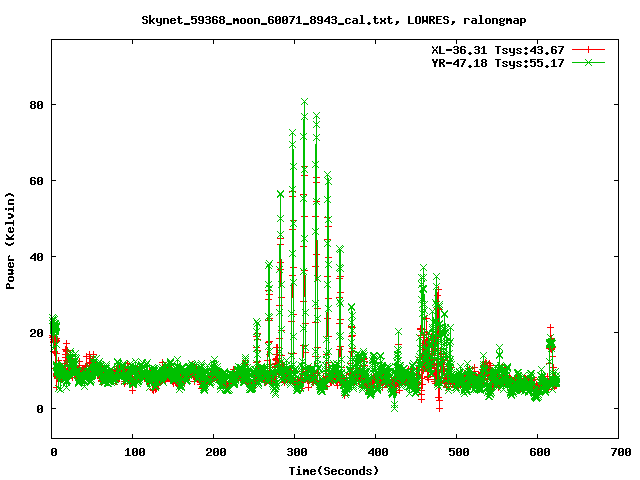Click the red plus legend line sample
Image resolution: width=640 pixels, height=480 pixels.
point(588,50)
